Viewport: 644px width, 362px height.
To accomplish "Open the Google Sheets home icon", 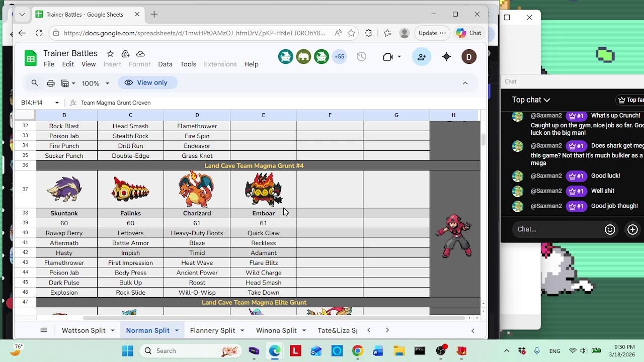I will (x=31, y=58).
